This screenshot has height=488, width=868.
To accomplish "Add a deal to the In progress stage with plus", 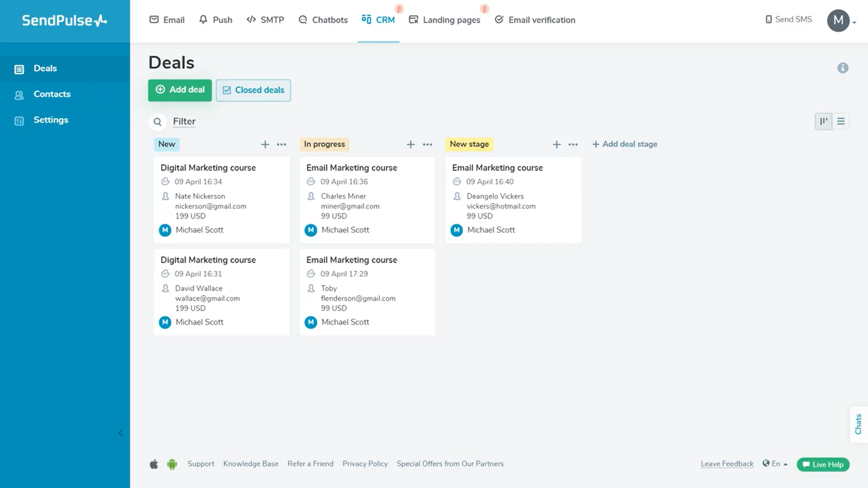I will 410,145.
